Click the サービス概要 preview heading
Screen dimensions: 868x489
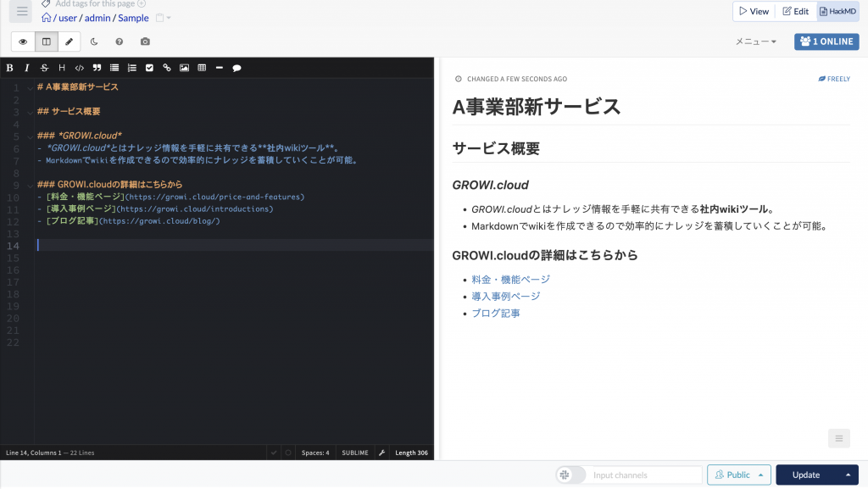tap(496, 148)
